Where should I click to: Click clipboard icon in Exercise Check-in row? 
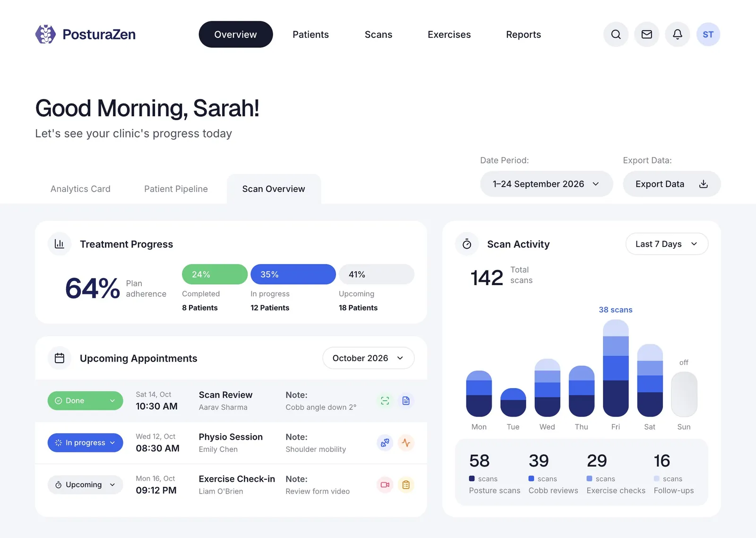pyautogui.click(x=406, y=485)
